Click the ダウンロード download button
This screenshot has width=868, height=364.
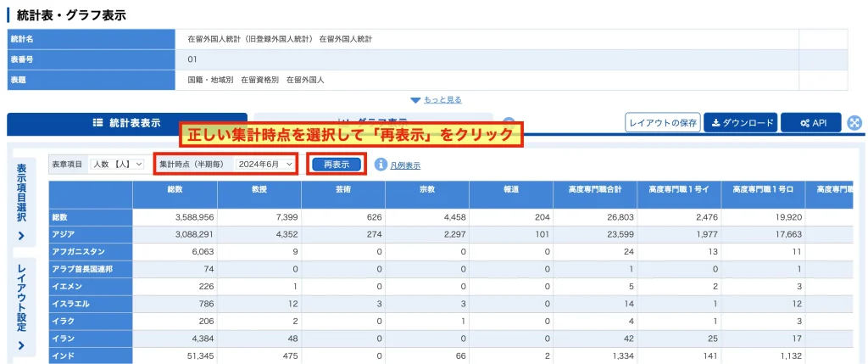pyautogui.click(x=741, y=123)
